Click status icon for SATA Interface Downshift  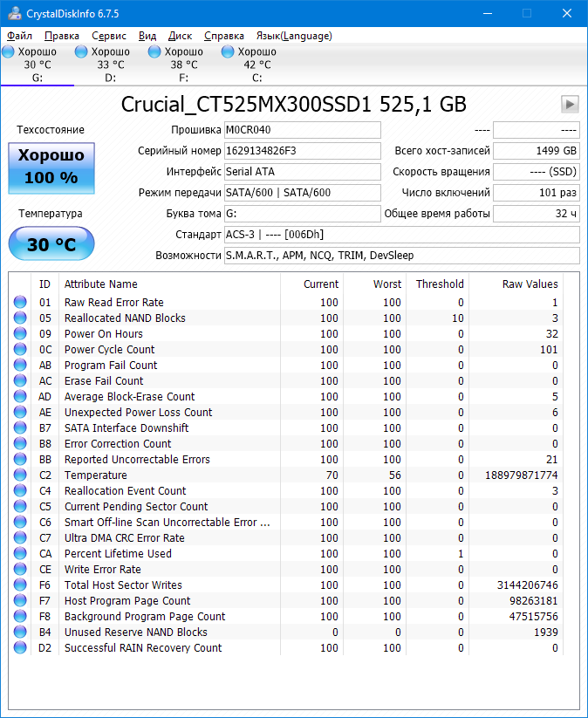pyautogui.click(x=20, y=427)
